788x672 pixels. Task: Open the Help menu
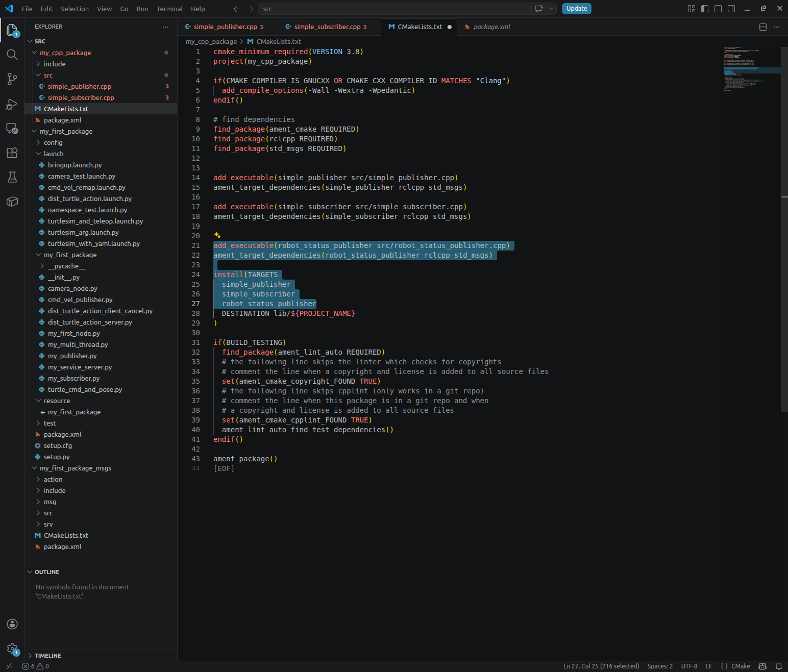(x=198, y=9)
